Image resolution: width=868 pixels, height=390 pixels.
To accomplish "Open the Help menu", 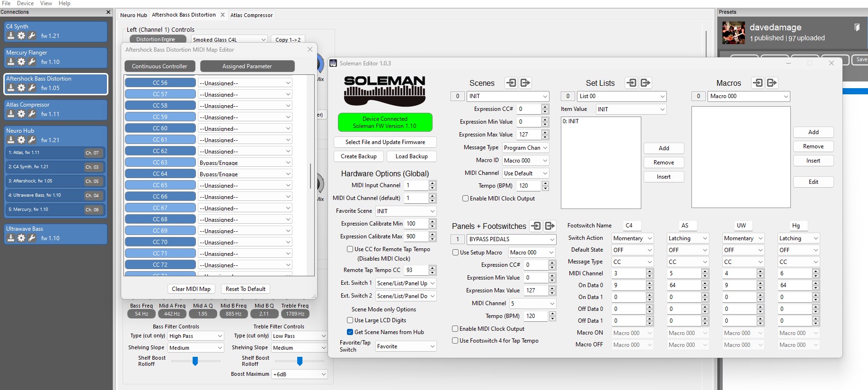I will [64, 3].
